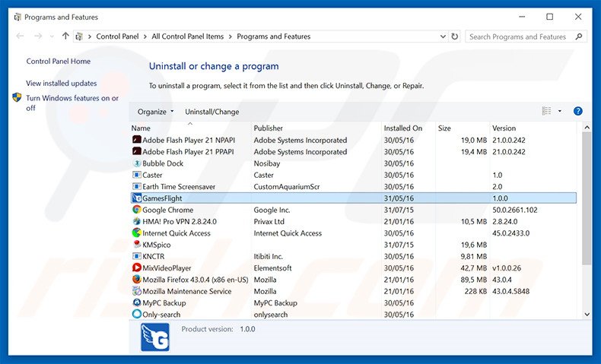Screen dimensions: 601x364
Task: Go to Control Panel breadcrumb
Action: (x=117, y=36)
